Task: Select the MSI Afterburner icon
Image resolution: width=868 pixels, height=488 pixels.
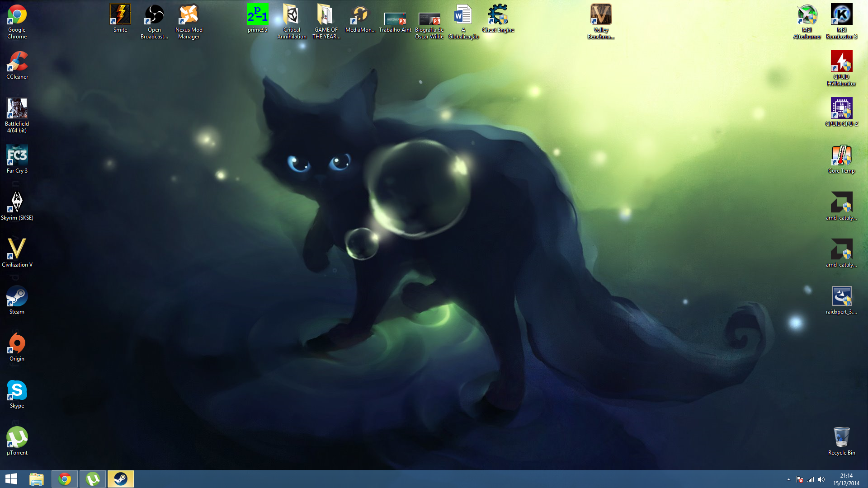Action: (x=807, y=15)
